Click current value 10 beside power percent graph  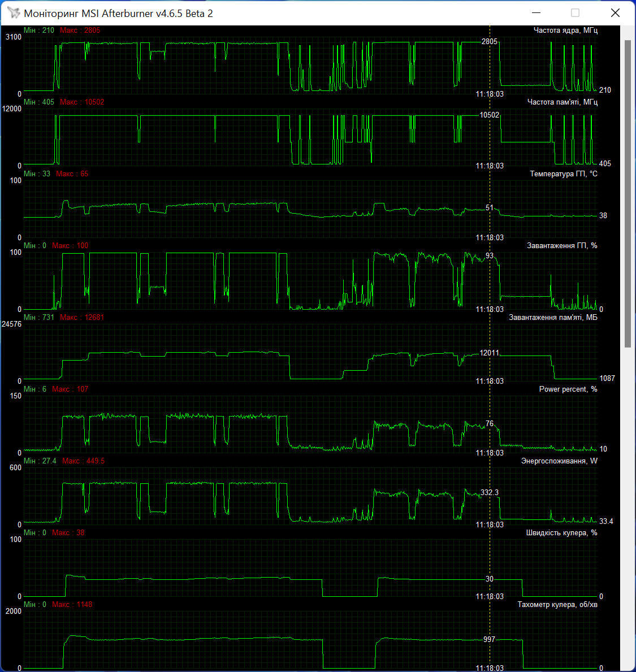tap(603, 449)
